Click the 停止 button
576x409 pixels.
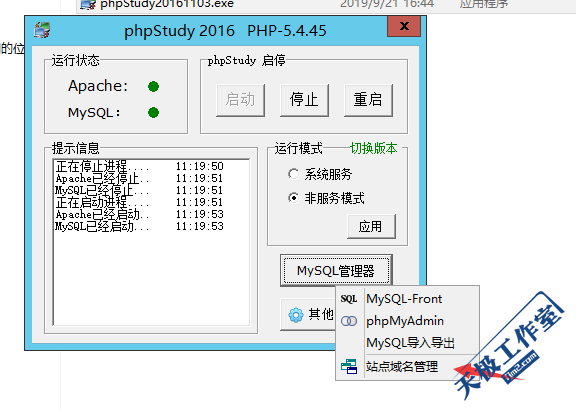pyautogui.click(x=304, y=100)
